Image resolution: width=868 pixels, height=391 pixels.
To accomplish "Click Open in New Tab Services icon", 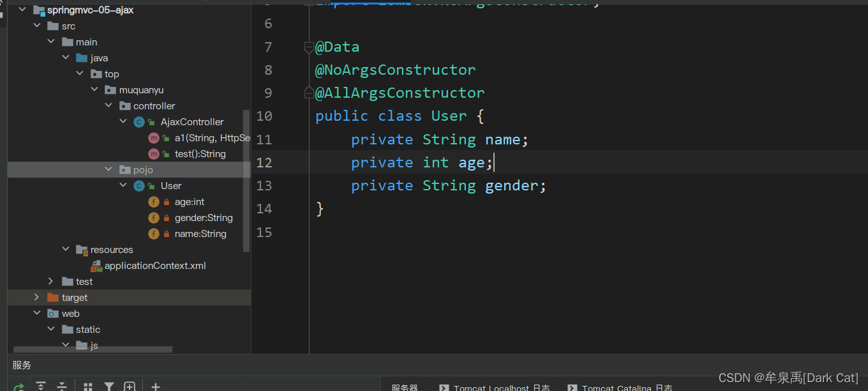I will (130, 387).
